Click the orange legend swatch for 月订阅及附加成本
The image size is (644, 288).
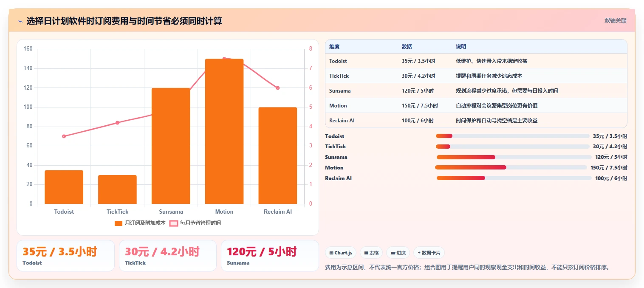[119, 223]
